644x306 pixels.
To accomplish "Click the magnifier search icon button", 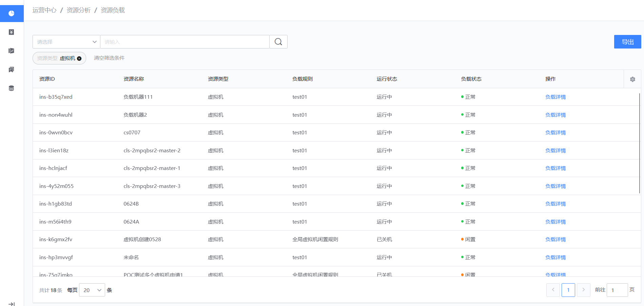I will tap(278, 42).
